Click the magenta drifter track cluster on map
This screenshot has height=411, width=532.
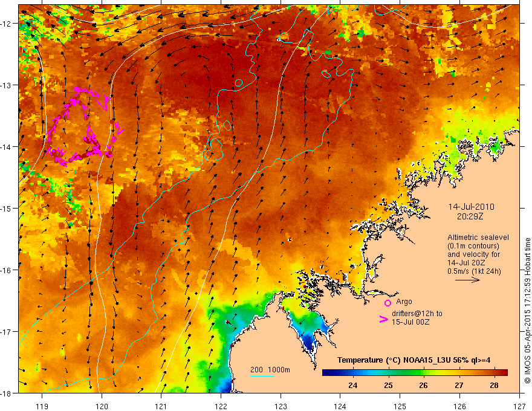point(84,126)
